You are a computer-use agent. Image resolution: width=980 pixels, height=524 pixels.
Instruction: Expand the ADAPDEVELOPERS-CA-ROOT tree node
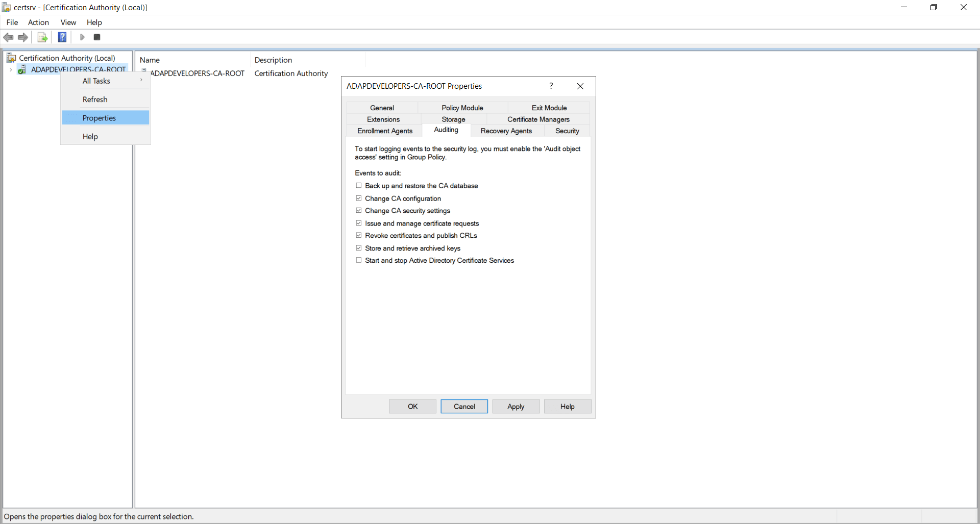pos(11,70)
